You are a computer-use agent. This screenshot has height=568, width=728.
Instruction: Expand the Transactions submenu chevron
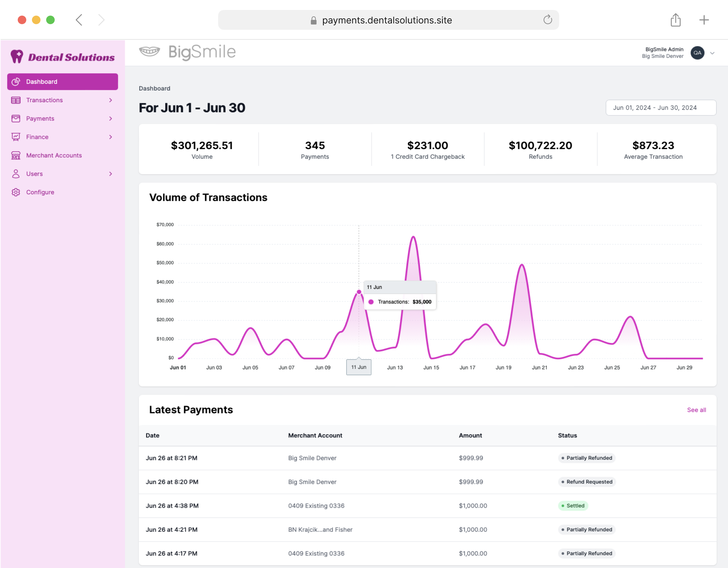[x=110, y=100]
